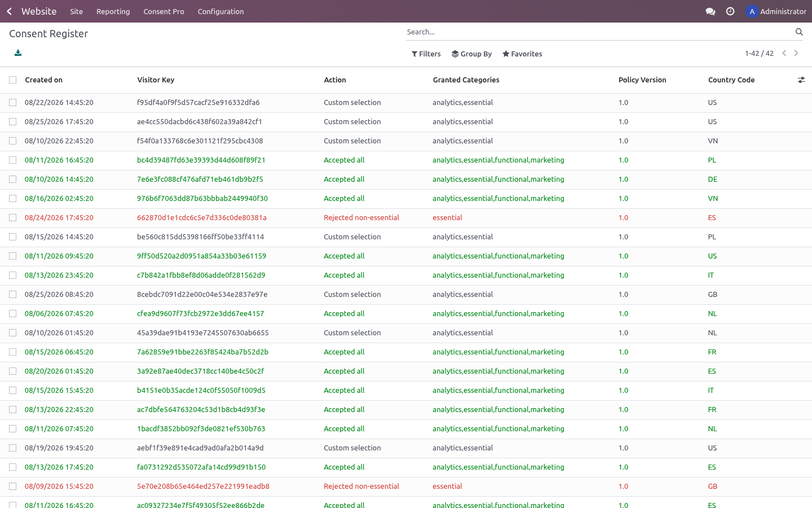Sort by the Created on column

44,80
